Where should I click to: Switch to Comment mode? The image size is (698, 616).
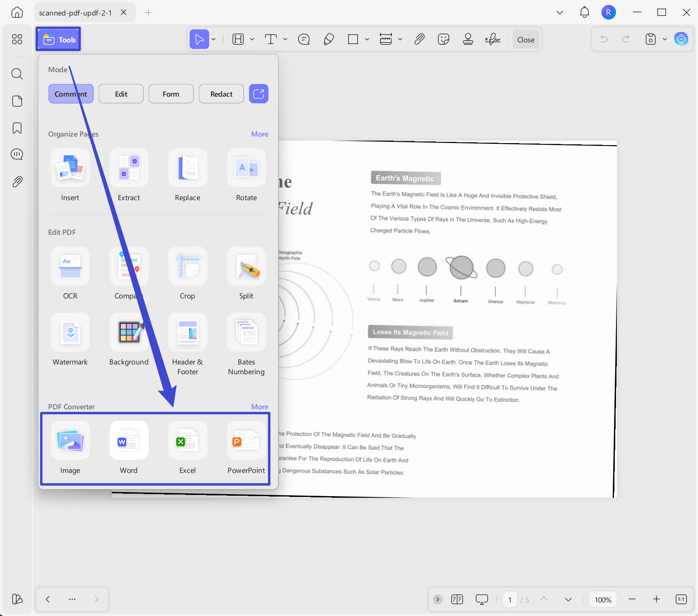[x=71, y=94]
